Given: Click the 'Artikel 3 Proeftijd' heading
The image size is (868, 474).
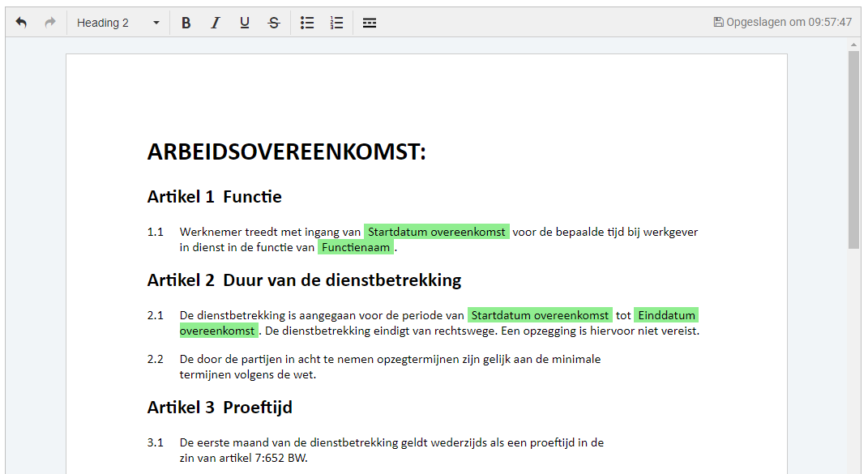Looking at the screenshot, I should (x=220, y=408).
